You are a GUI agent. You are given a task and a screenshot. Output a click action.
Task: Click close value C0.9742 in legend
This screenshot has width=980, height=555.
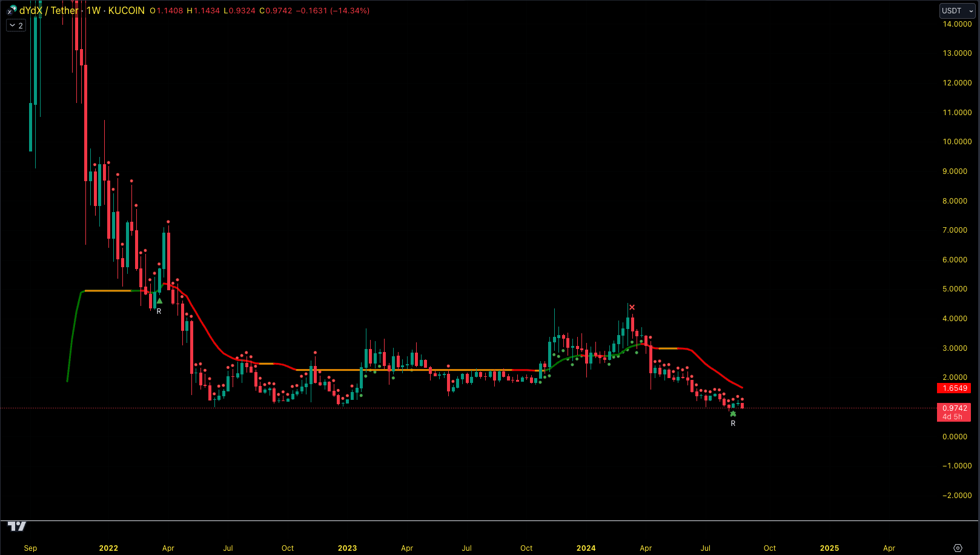point(276,10)
